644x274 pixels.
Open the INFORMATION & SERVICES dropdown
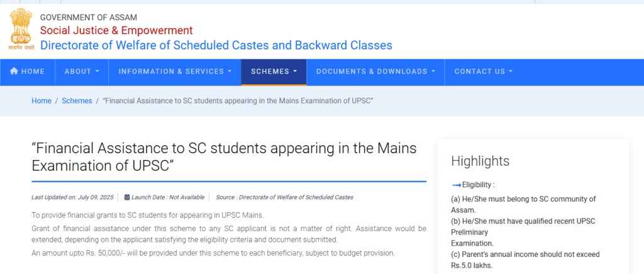175,72
